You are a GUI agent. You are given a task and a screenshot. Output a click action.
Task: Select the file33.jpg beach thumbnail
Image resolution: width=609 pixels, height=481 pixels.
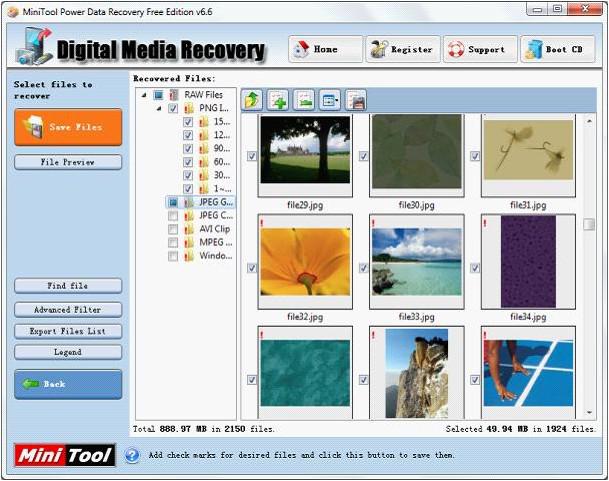tap(417, 261)
